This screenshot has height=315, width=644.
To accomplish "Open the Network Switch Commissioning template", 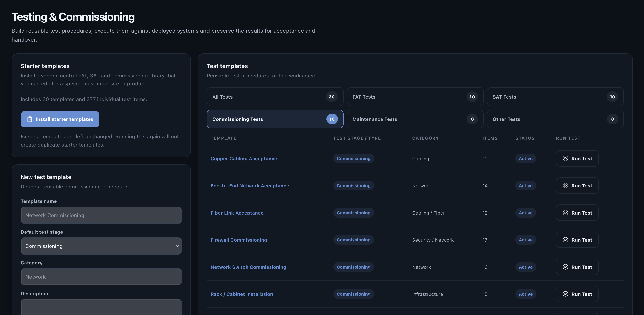I will tap(248, 267).
